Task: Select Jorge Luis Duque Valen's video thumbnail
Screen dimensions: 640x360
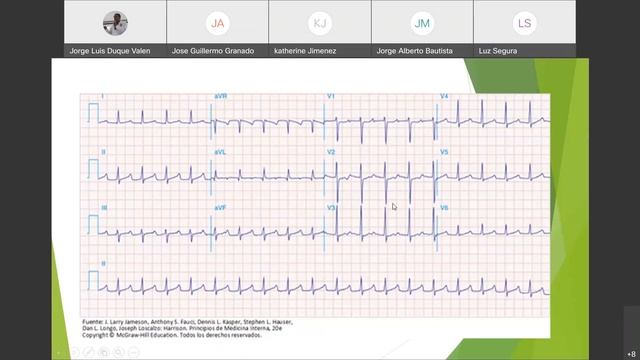Action: (x=115, y=22)
